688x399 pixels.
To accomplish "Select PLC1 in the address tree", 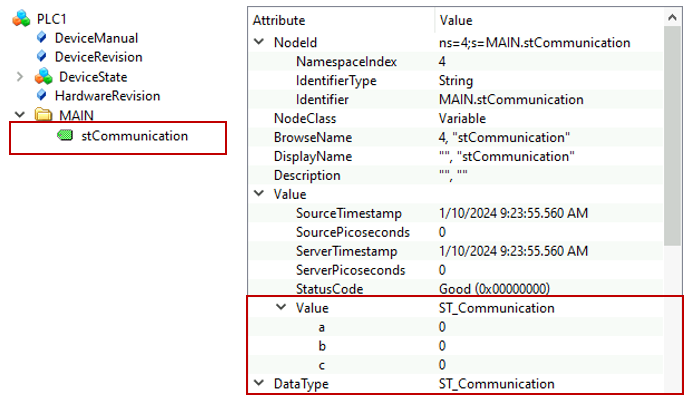I will [x=52, y=19].
